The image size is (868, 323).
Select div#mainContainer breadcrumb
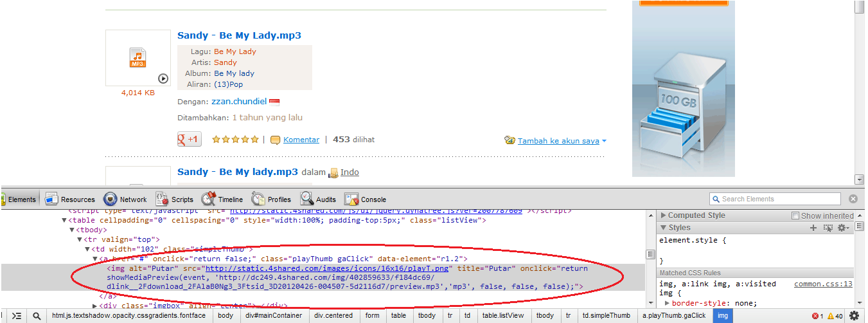[274, 316]
